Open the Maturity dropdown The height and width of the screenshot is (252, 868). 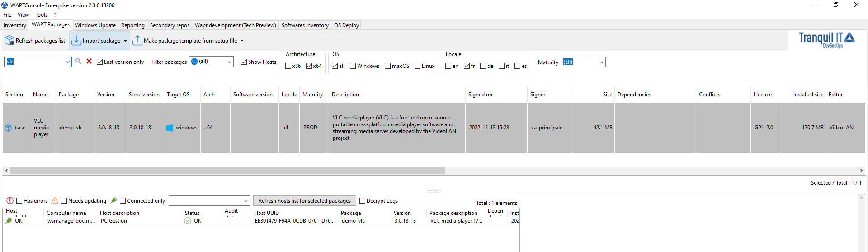[601, 62]
